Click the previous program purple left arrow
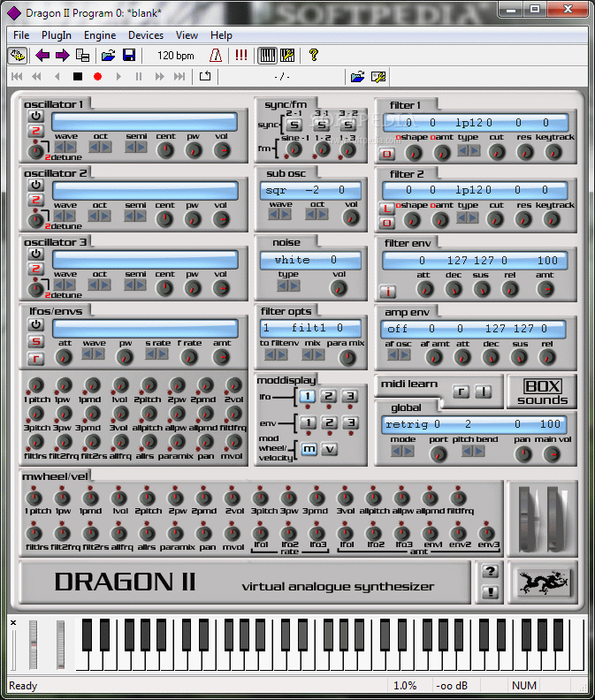Screen dimensions: 595x700 tap(42, 56)
